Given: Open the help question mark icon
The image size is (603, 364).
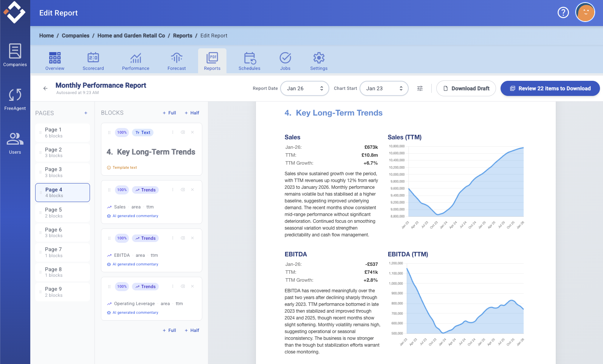Looking at the screenshot, I should [x=563, y=13].
